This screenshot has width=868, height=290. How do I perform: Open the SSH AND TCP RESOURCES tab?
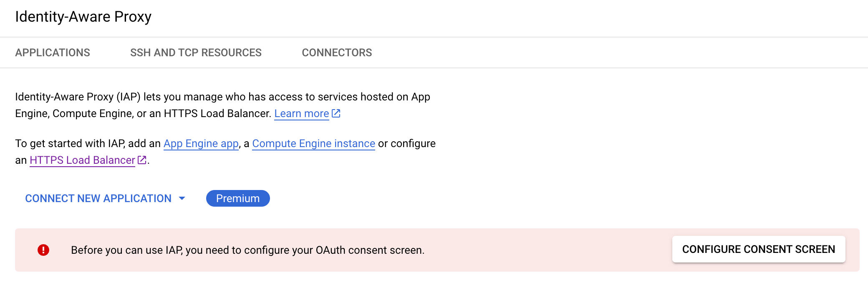coord(196,52)
